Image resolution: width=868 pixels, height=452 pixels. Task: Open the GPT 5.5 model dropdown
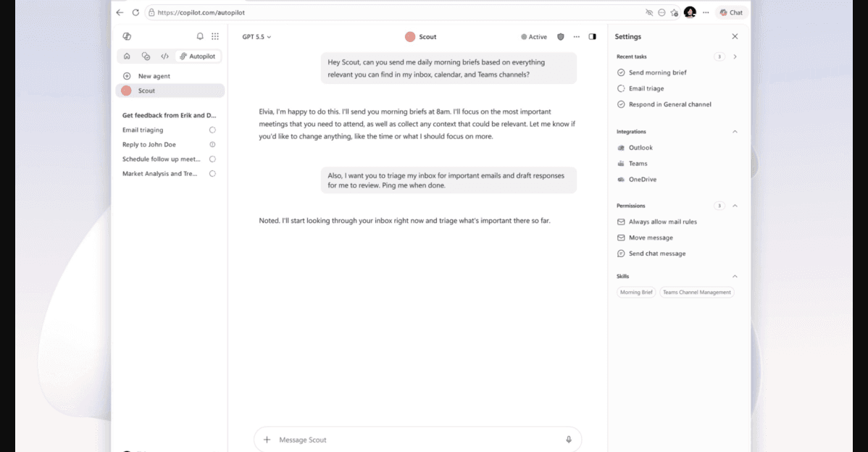(x=257, y=37)
